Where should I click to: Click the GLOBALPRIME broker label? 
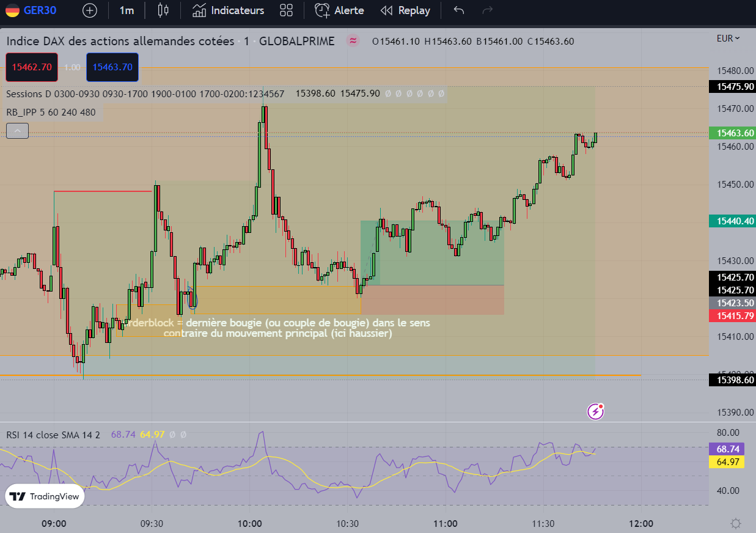[x=297, y=41]
